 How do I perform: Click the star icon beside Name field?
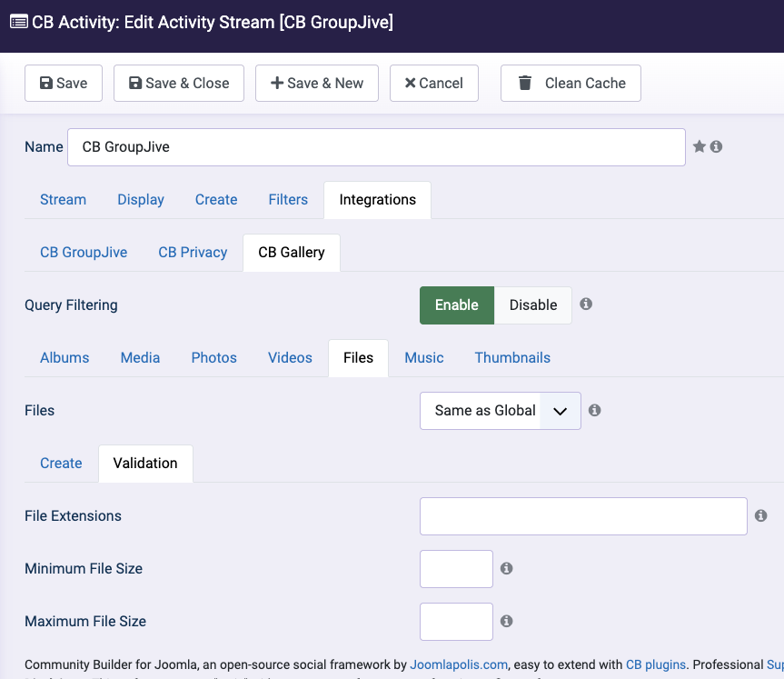(700, 146)
